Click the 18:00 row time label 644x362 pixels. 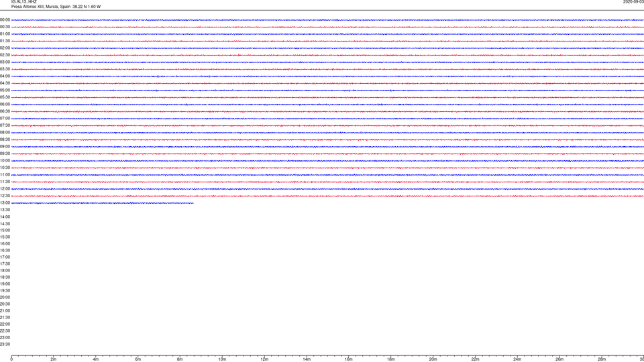tap(5, 270)
